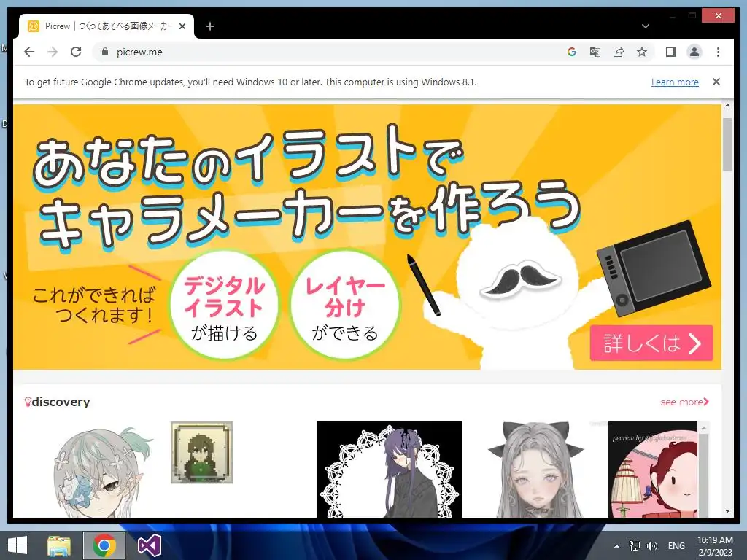Open the yellow character maker promo banner
This screenshot has width=747, height=560.
pos(367,237)
